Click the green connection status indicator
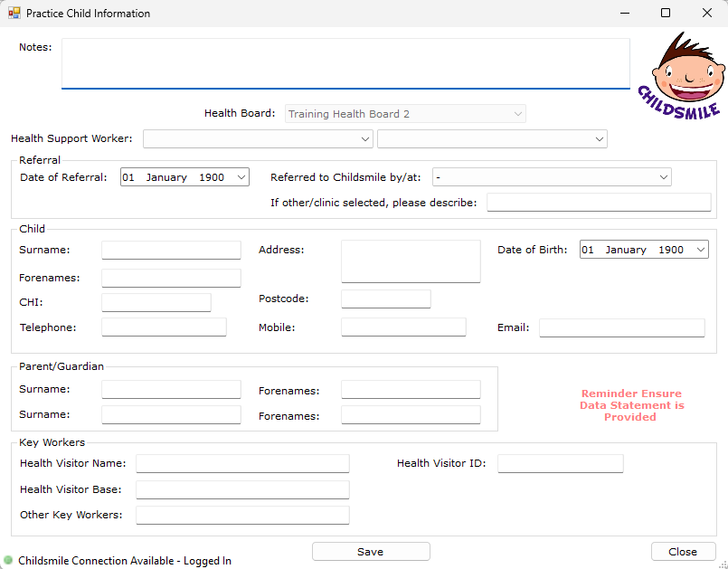 (x=8, y=561)
